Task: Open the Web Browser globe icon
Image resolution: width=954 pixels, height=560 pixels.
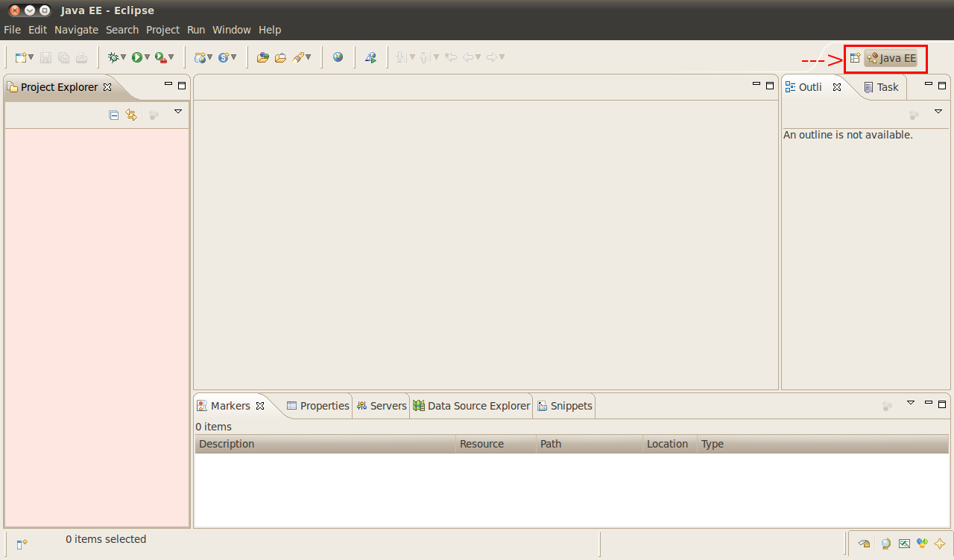Action: click(338, 57)
